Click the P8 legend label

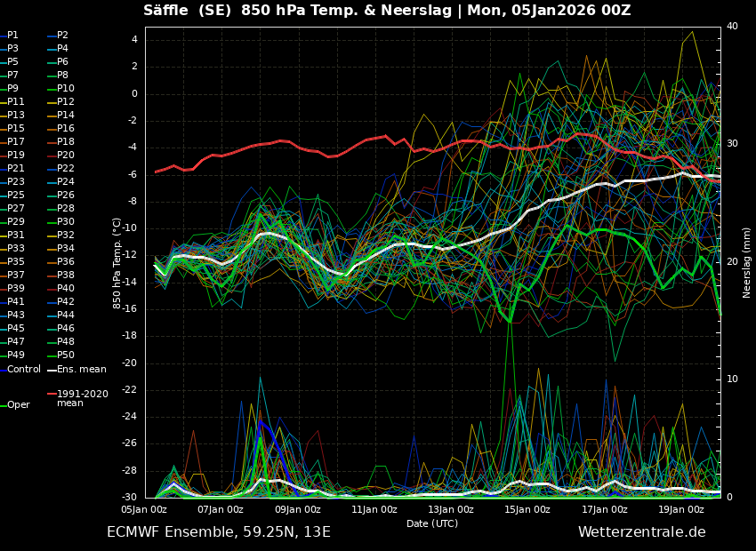click(62, 76)
